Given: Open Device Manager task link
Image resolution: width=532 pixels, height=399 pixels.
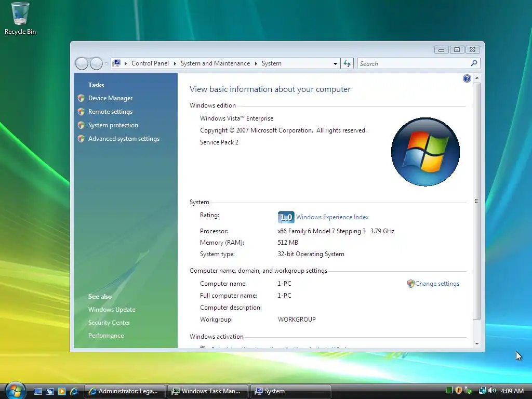Looking at the screenshot, I should coord(110,98).
